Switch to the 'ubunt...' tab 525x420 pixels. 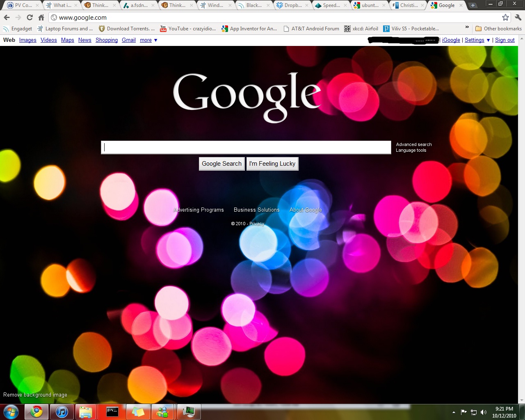(370, 5)
